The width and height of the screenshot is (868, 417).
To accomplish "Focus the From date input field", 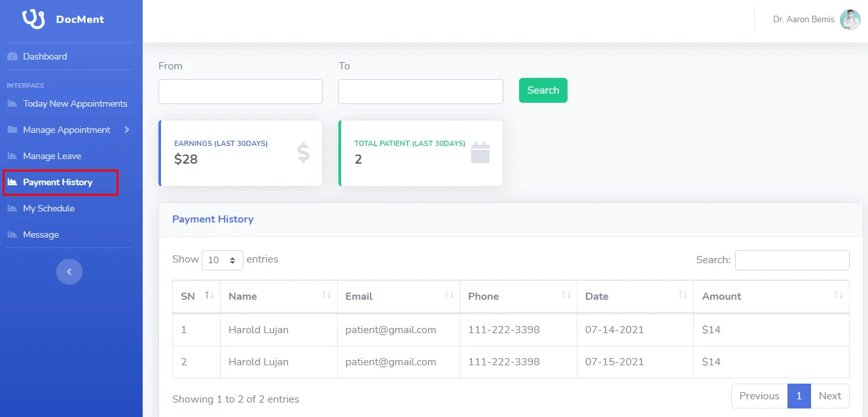I will [240, 92].
